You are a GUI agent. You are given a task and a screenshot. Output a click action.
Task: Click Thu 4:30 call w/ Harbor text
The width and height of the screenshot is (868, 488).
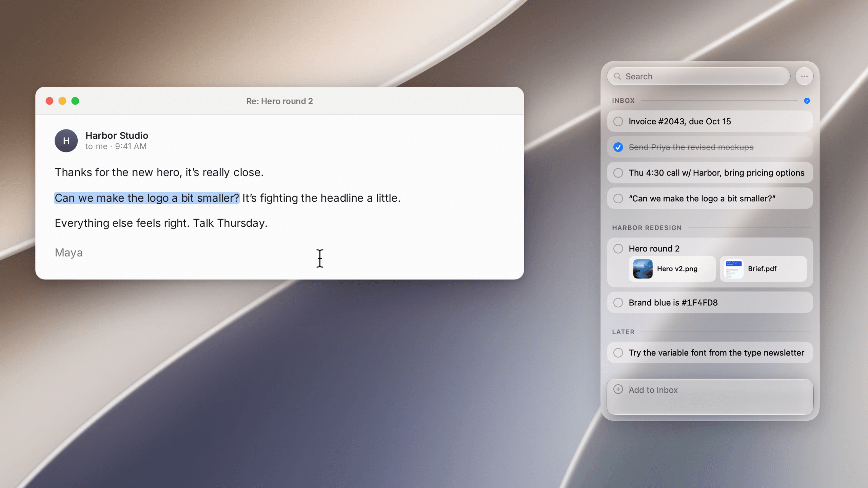[716, 173]
